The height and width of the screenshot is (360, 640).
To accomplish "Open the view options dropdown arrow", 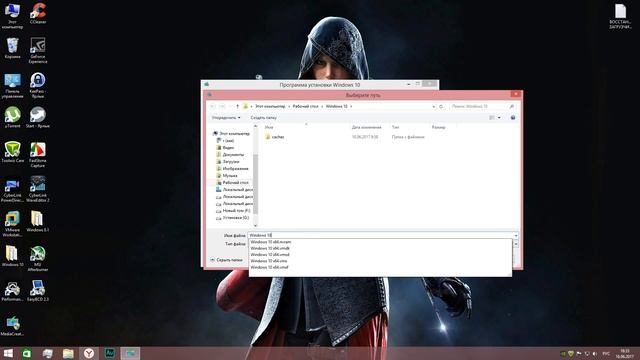I will pyautogui.click(x=499, y=118).
